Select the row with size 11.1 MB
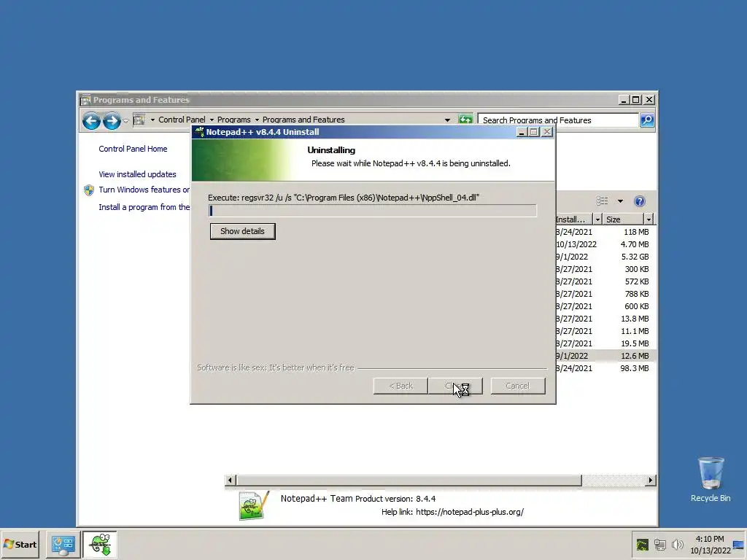Screen dimensions: 747x560 point(605,331)
